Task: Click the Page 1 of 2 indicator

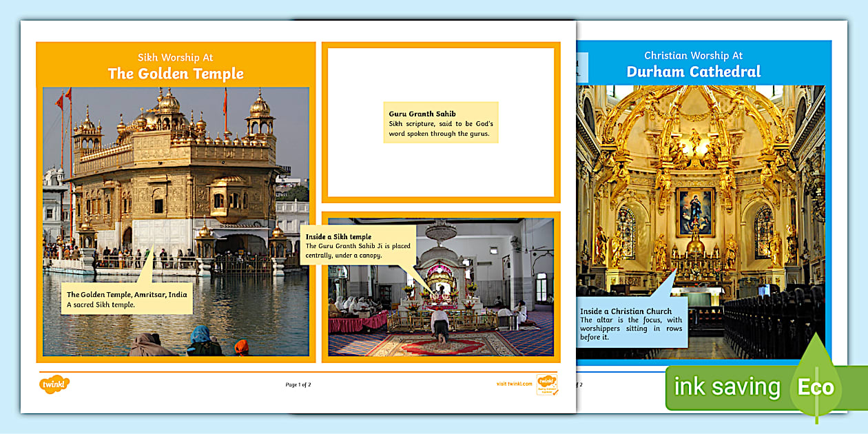Action: coord(298,384)
